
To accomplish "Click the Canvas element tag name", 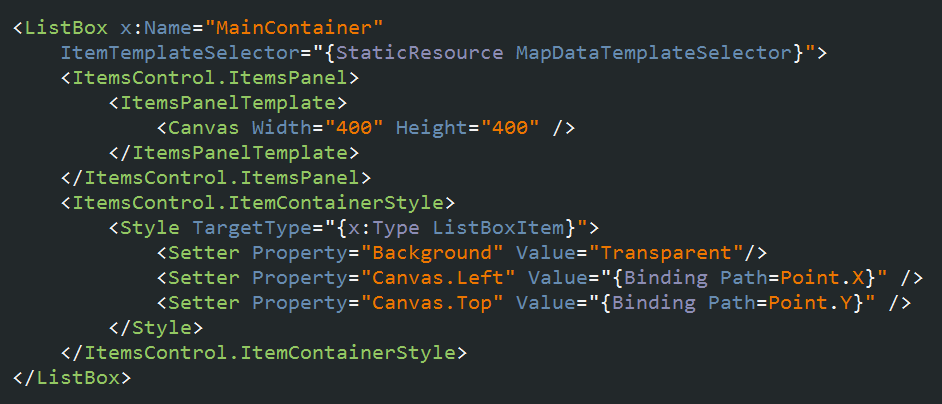I will 203,128.
